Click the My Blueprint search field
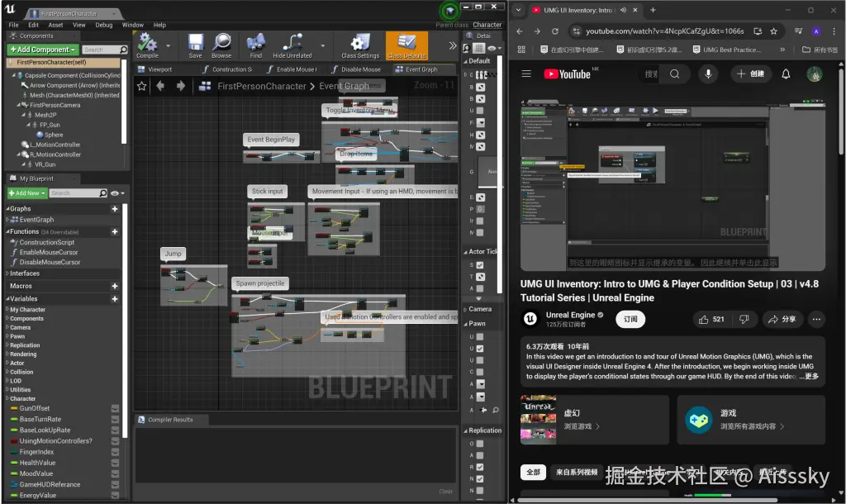846x504 pixels. click(78, 193)
